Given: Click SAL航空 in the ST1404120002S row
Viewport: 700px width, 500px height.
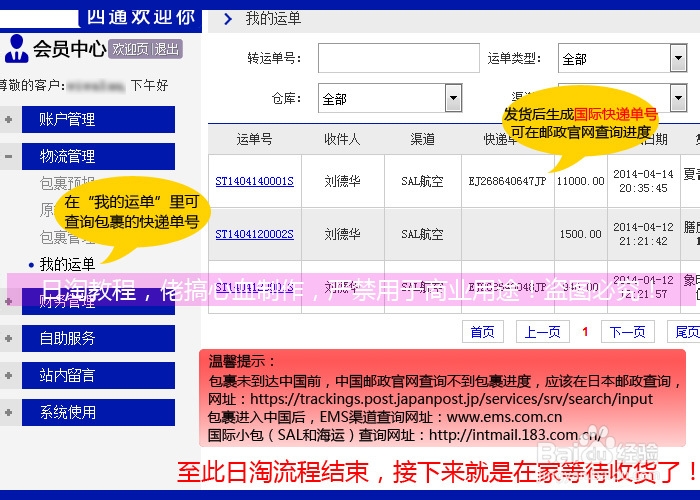Looking at the screenshot, I should [422, 234].
